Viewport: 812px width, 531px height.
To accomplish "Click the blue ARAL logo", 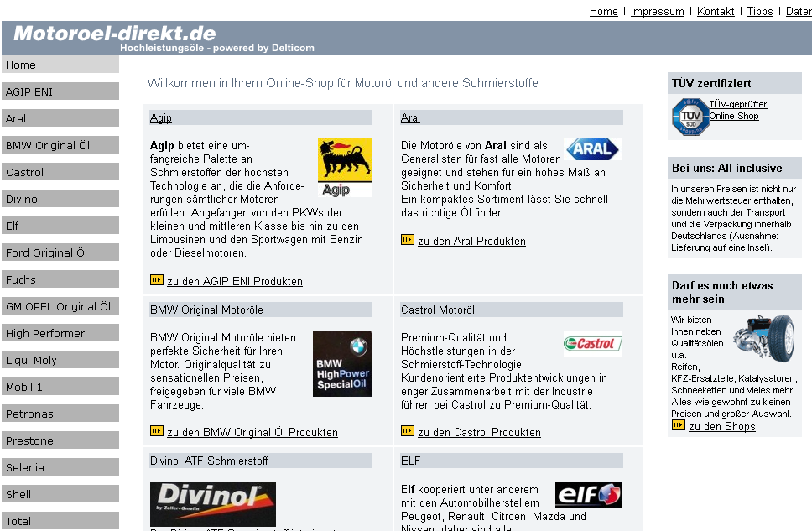I will (592, 149).
